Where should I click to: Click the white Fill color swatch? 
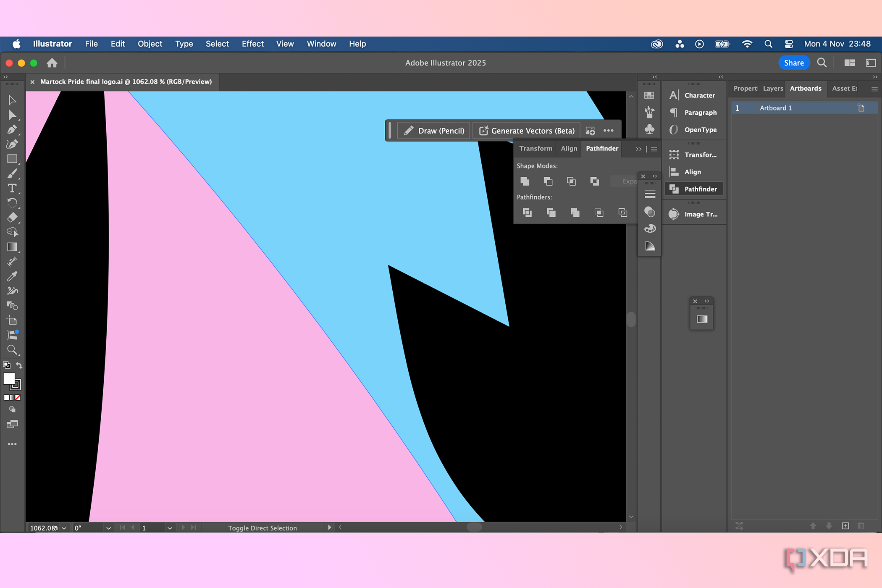tap(9, 378)
